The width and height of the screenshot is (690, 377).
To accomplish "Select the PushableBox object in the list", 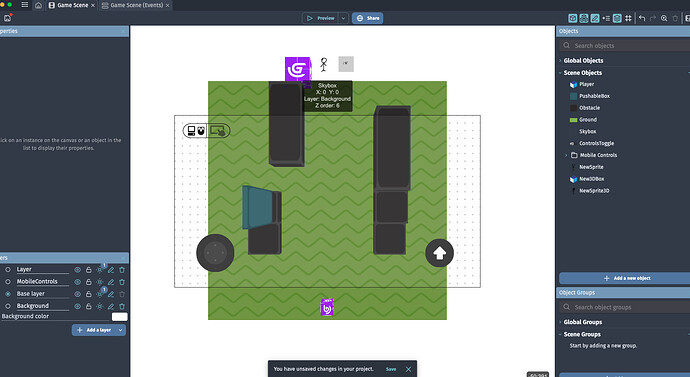I will (x=594, y=96).
